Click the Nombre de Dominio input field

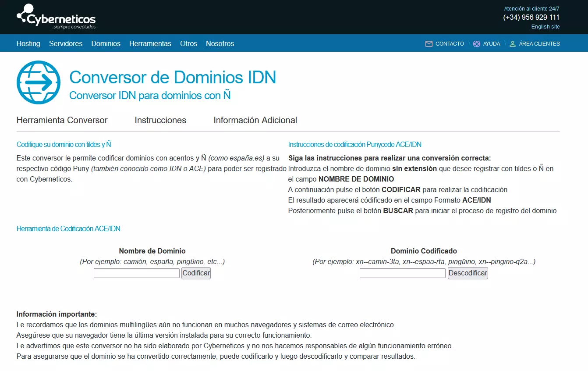[x=136, y=273]
